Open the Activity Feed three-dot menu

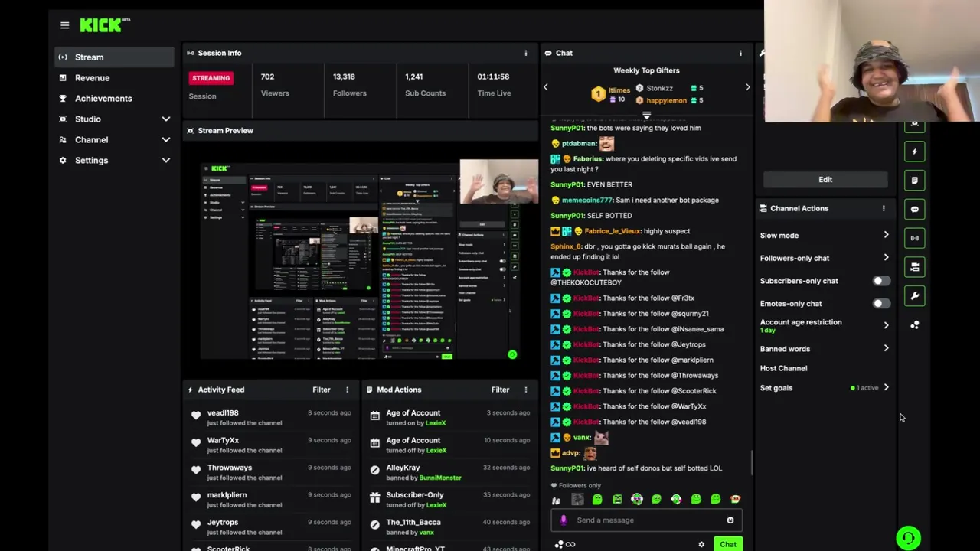tap(347, 390)
